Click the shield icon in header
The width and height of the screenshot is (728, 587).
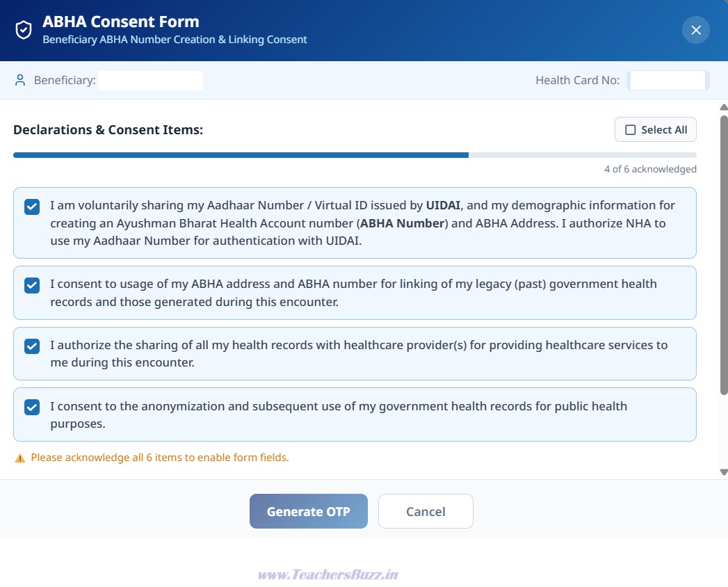pyautogui.click(x=24, y=30)
